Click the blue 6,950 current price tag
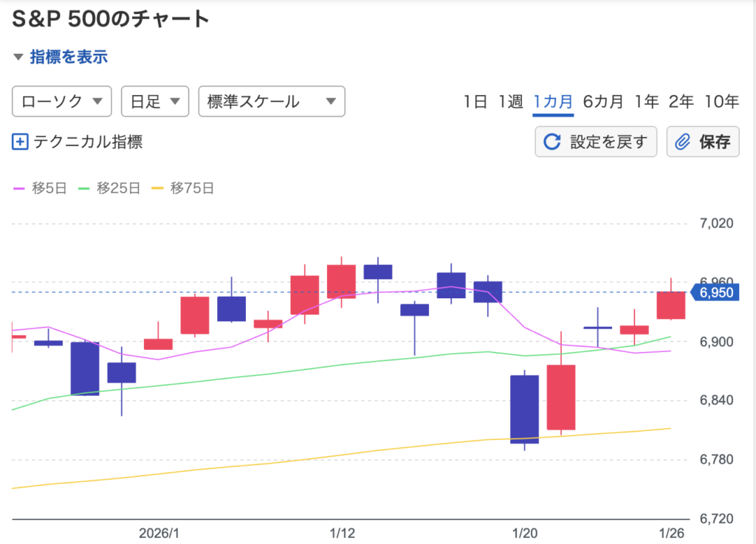The height and width of the screenshot is (544, 756). [x=714, y=293]
